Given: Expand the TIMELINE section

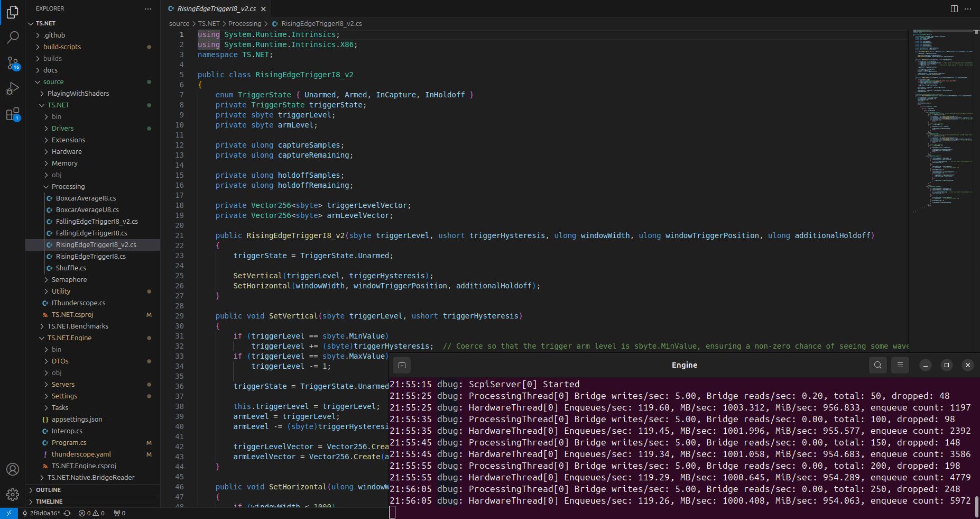Looking at the screenshot, I should coord(49,502).
